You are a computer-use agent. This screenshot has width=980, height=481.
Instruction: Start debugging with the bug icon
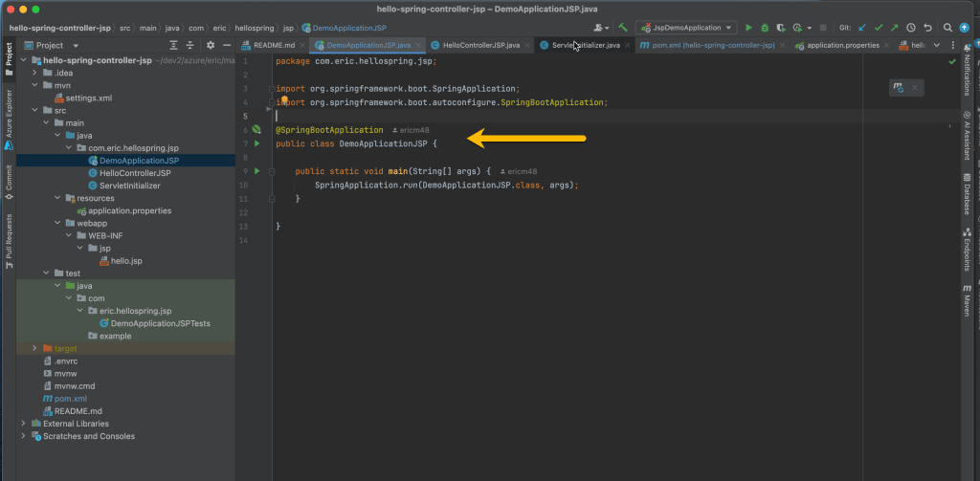[764, 28]
